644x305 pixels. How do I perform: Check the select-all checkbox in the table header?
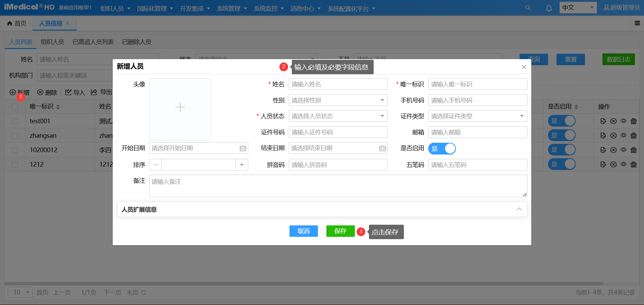(15, 106)
